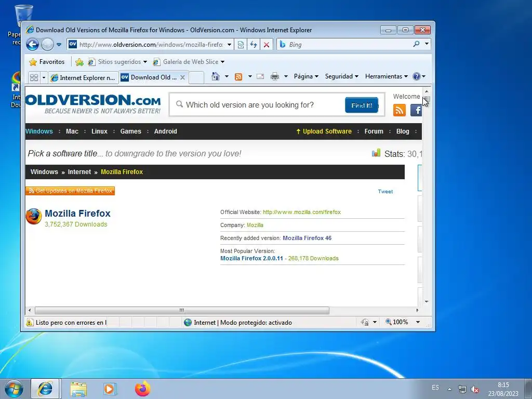
Task: Click the orange Feeds icon in command bar
Action: coord(238,77)
